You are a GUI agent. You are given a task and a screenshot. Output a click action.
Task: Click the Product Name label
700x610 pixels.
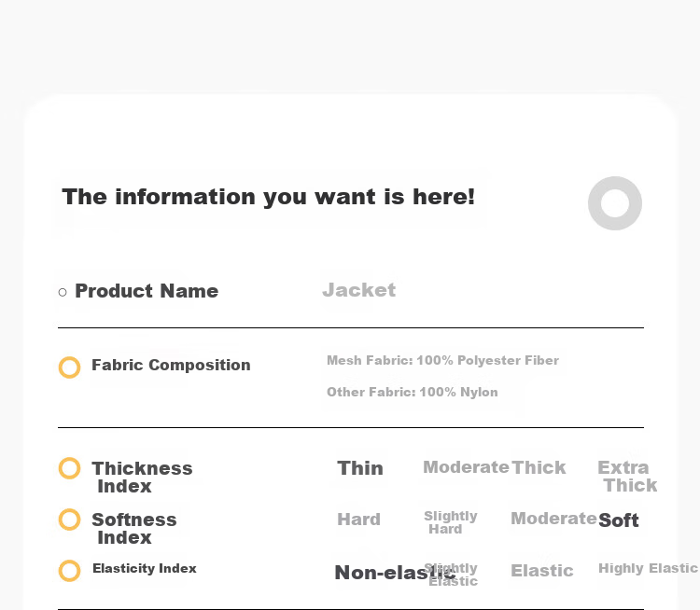[147, 291]
